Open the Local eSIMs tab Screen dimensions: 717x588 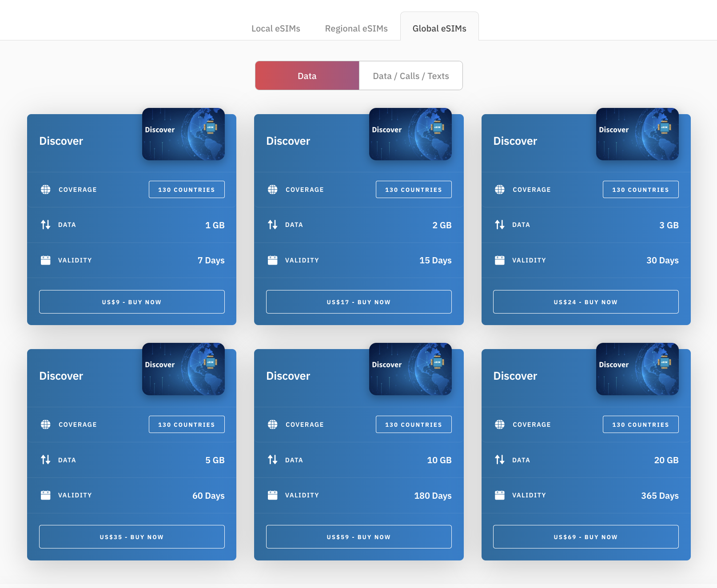click(x=275, y=28)
